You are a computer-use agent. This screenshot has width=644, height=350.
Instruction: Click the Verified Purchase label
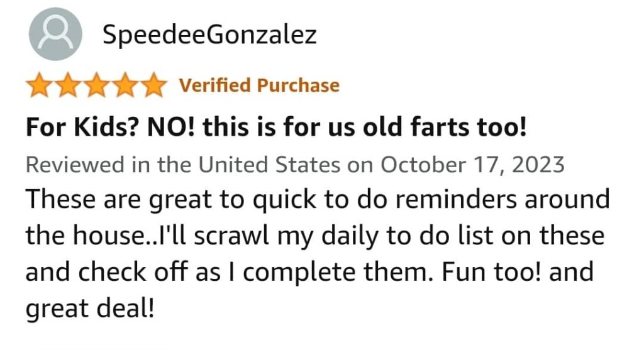click(259, 85)
